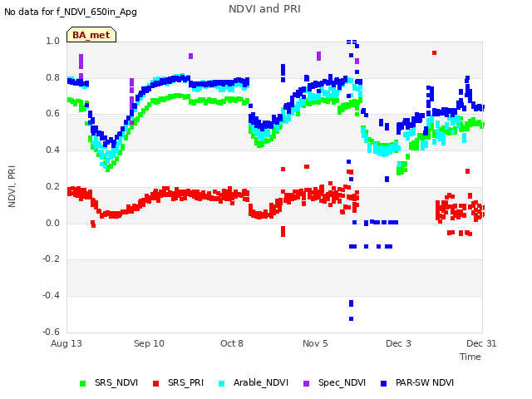Click the -0.6 y-axis tick label
The height and width of the screenshot is (399, 532).
52,332
